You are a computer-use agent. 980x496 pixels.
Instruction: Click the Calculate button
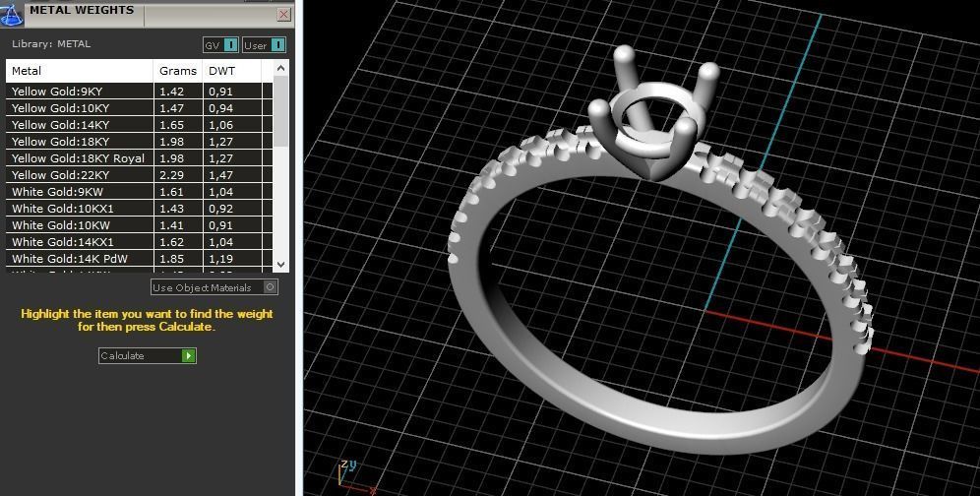pos(147,355)
